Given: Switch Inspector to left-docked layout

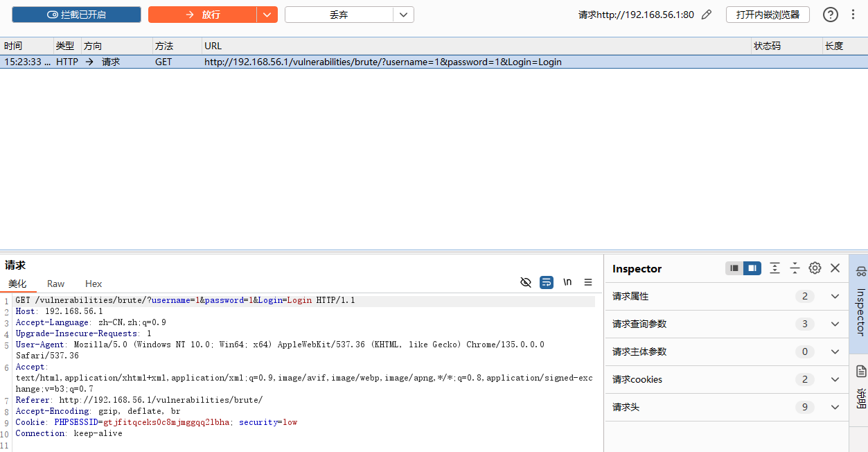Looking at the screenshot, I should coord(734,268).
